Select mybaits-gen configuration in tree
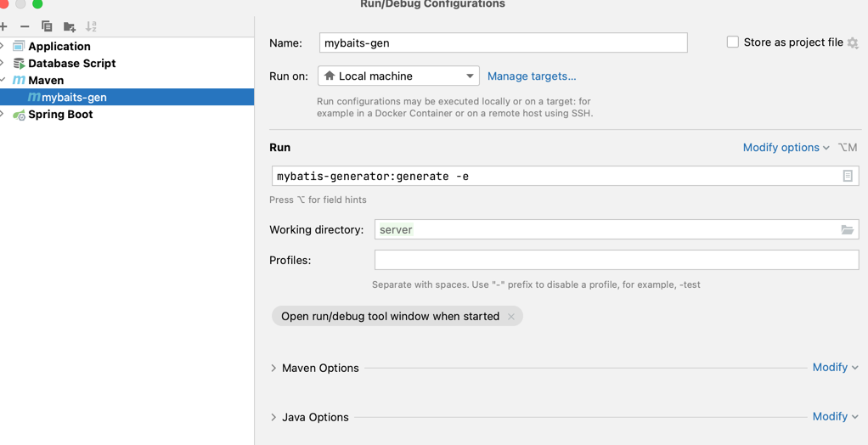The width and height of the screenshot is (868, 445). click(127, 98)
